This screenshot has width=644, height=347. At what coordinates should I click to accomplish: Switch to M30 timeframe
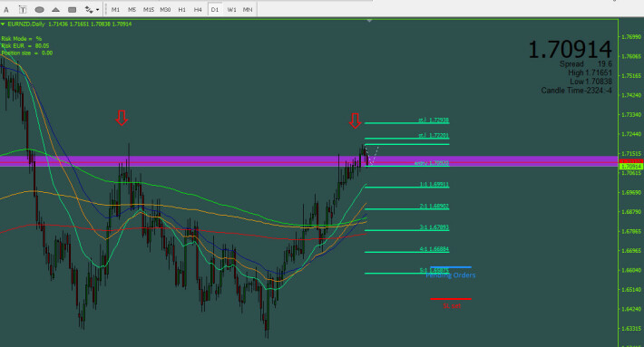pyautogui.click(x=165, y=9)
